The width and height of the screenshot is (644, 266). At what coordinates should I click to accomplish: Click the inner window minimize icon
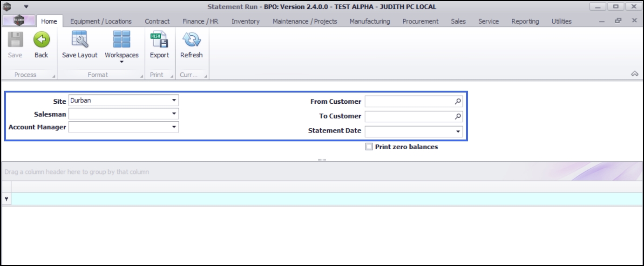point(603,21)
